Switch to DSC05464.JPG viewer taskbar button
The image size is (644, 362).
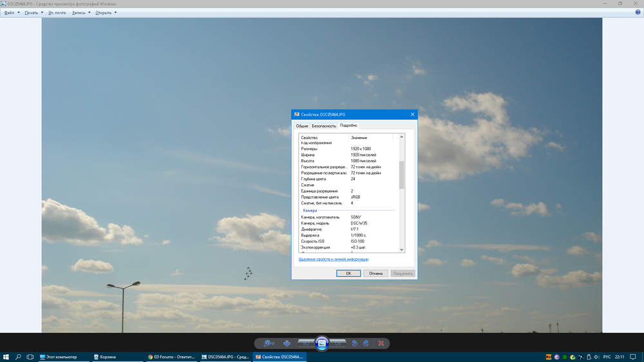tap(225, 357)
